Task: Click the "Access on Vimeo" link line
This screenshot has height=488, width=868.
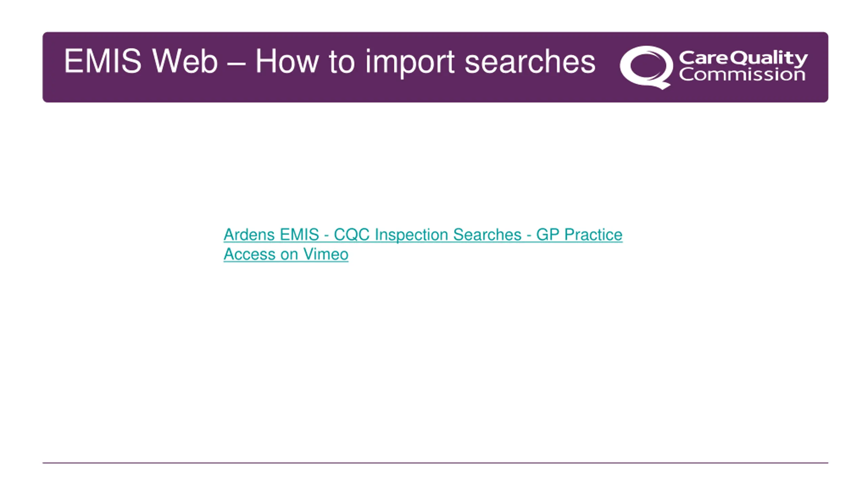Action: click(x=286, y=254)
